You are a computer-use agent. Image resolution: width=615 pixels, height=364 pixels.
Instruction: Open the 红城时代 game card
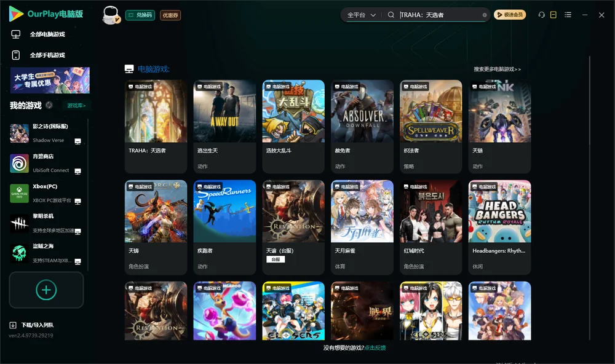coord(430,227)
